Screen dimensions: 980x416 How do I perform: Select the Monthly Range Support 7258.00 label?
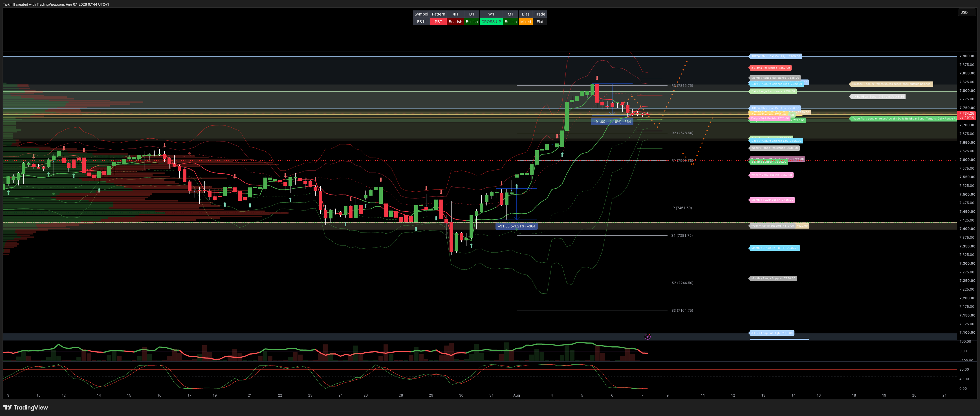coord(773,278)
